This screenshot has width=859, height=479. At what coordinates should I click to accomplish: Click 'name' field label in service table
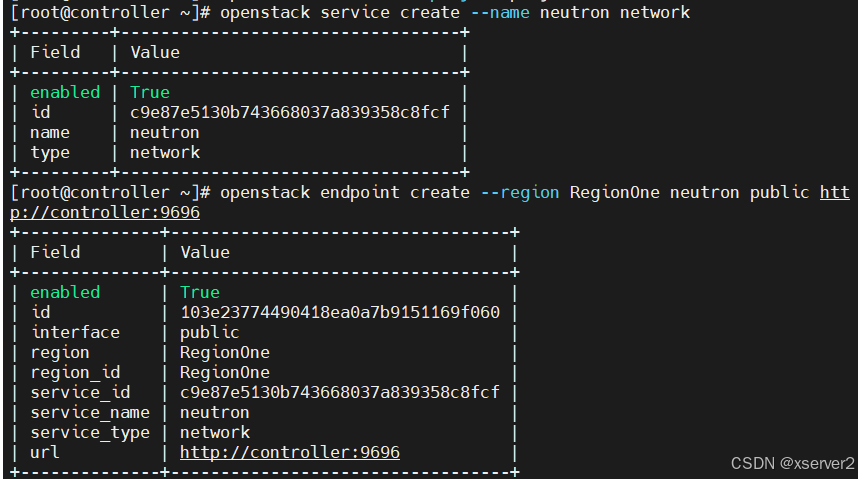[50, 133]
